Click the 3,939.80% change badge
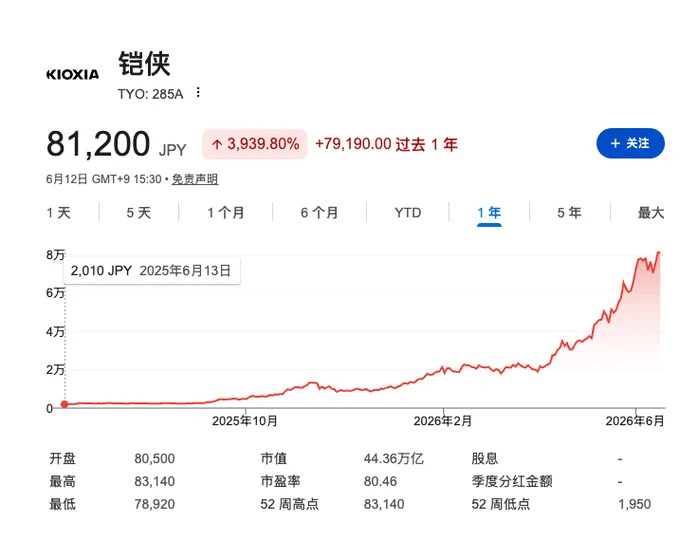 pyautogui.click(x=255, y=144)
